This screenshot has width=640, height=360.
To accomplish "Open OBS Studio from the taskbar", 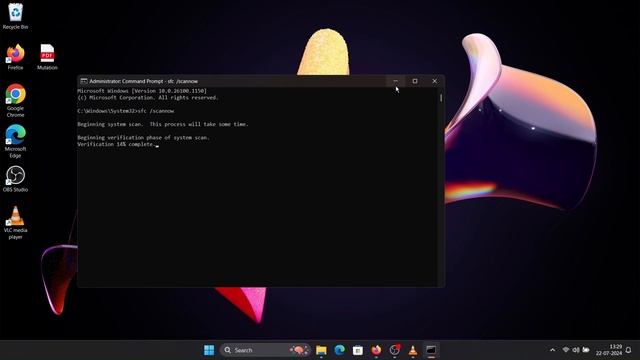I will (395, 350).
